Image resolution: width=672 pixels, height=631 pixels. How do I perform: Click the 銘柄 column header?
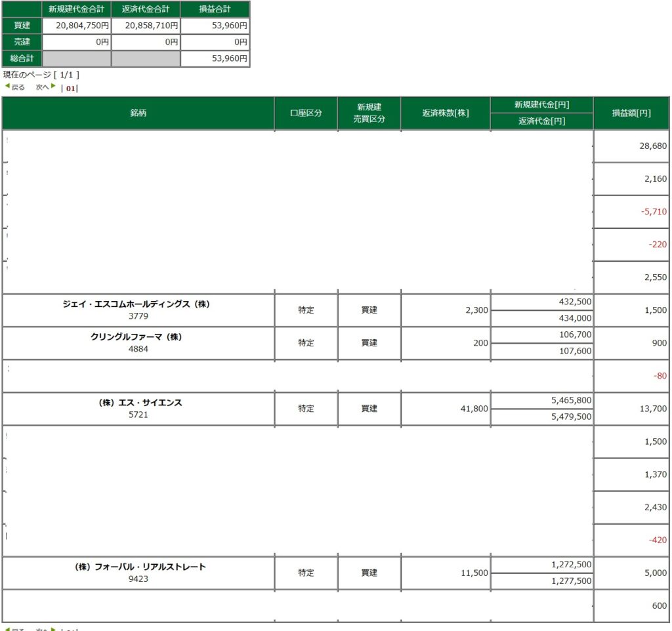pyautogui.click(x=138, y=113)
